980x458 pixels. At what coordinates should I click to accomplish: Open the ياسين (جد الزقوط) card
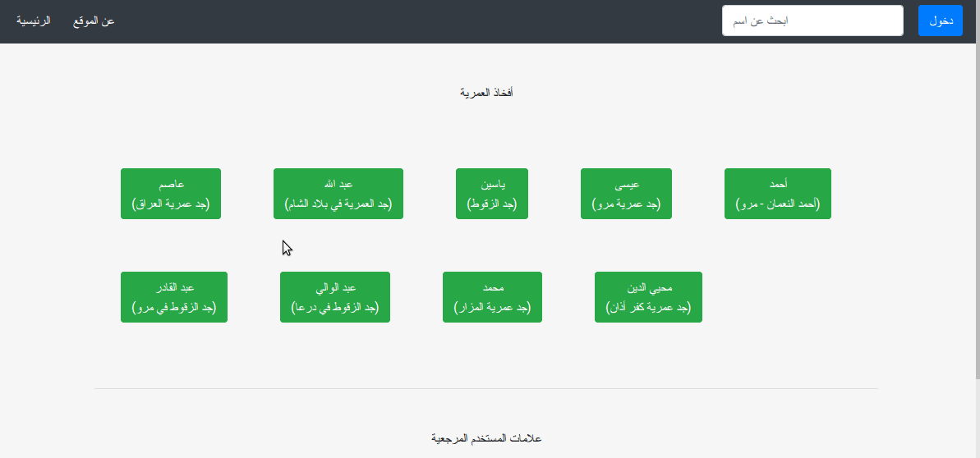[x=492, y=194]
